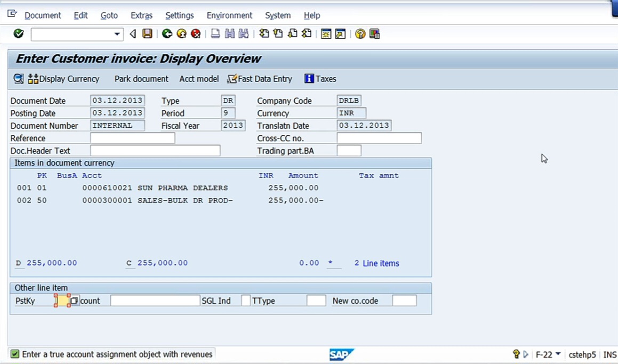Click the Document Date field 03.12.2013
Screen dimensions: 618x364
[x=117, y=100]
